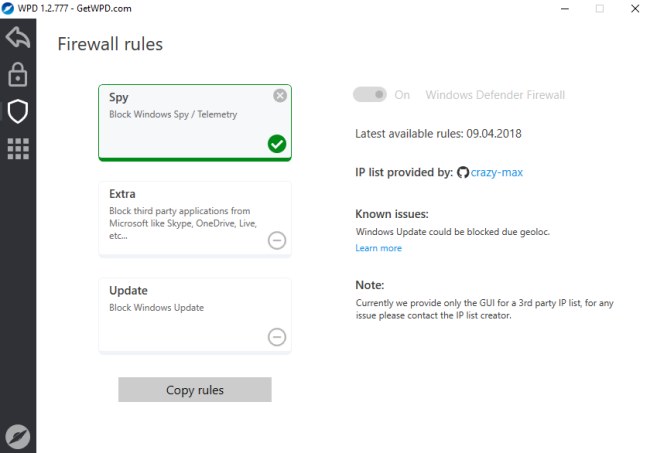Select the Extra rules card

tap(195, 219)
